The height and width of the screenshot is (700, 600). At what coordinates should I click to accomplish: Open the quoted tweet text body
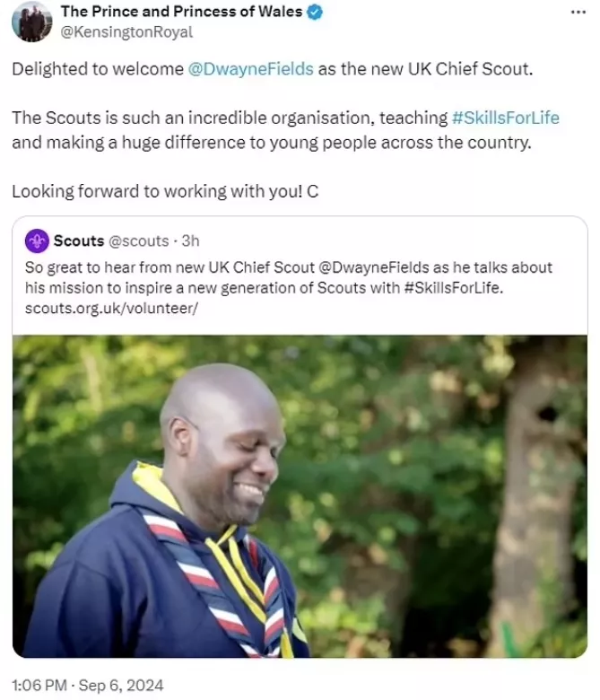pos(289,288)
